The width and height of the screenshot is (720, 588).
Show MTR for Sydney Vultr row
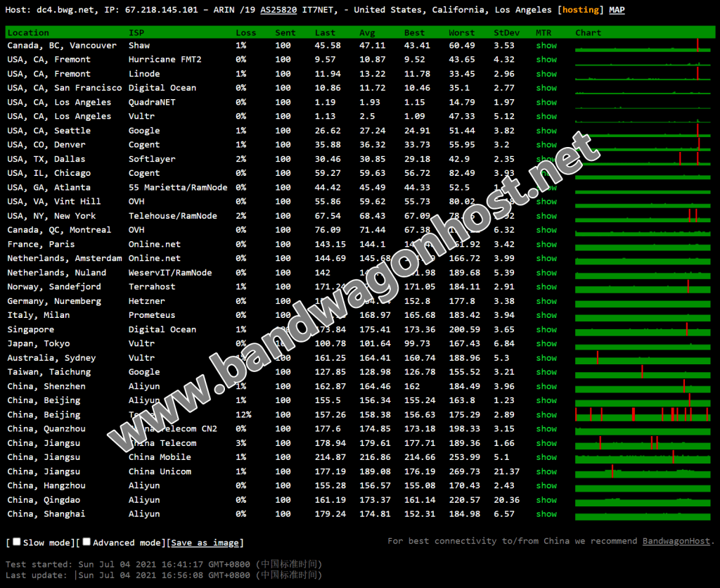pyautogui.click(x=546, y=357)
